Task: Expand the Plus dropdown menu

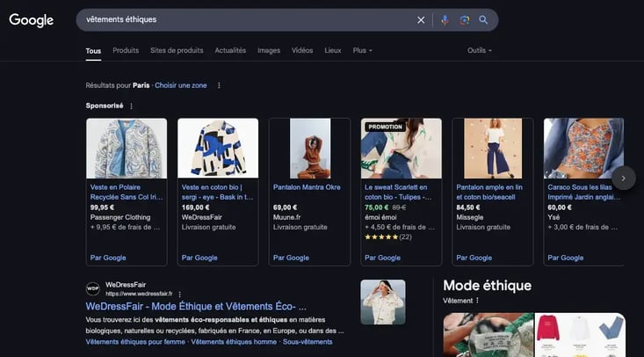Action: pos(362,51)
